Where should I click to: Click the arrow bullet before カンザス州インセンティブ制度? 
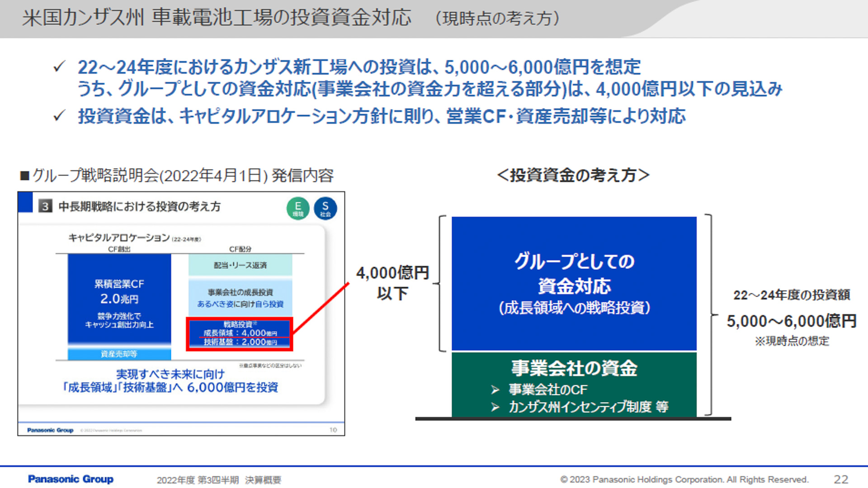click(x=495, y=407)
